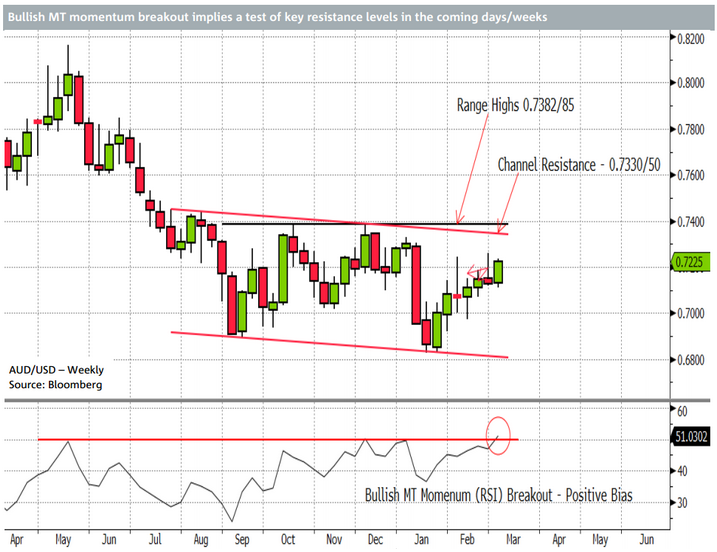
Task: Click the 0.8200 price axis label
Action: coord(692,37)
